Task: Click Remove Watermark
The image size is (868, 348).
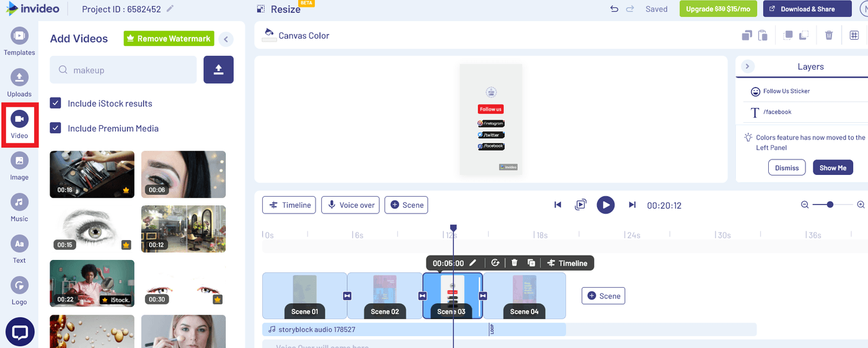Action: click(169, 38)
